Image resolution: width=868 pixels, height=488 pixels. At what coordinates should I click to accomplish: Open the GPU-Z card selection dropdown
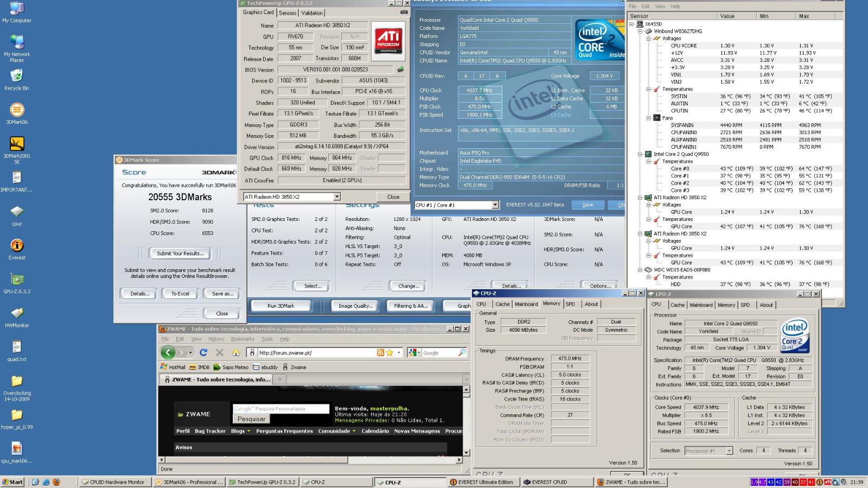pos(337,197)
